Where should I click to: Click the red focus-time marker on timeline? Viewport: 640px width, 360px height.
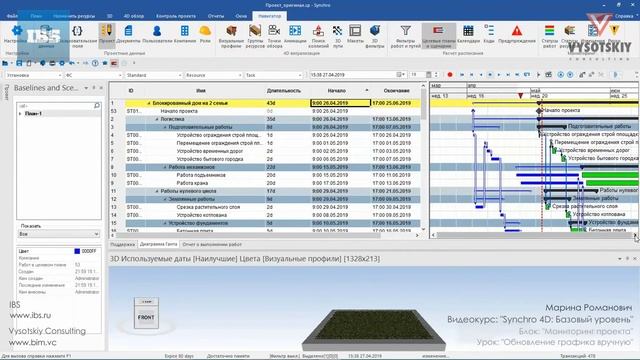[x=520, y=96]
